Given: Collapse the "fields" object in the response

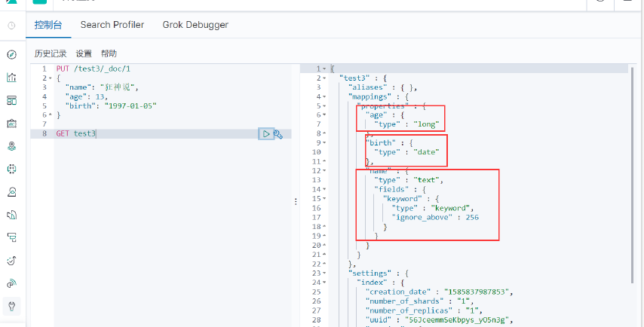Looking at the screenshot, I should pyautogui.click(x=325, y=189).
